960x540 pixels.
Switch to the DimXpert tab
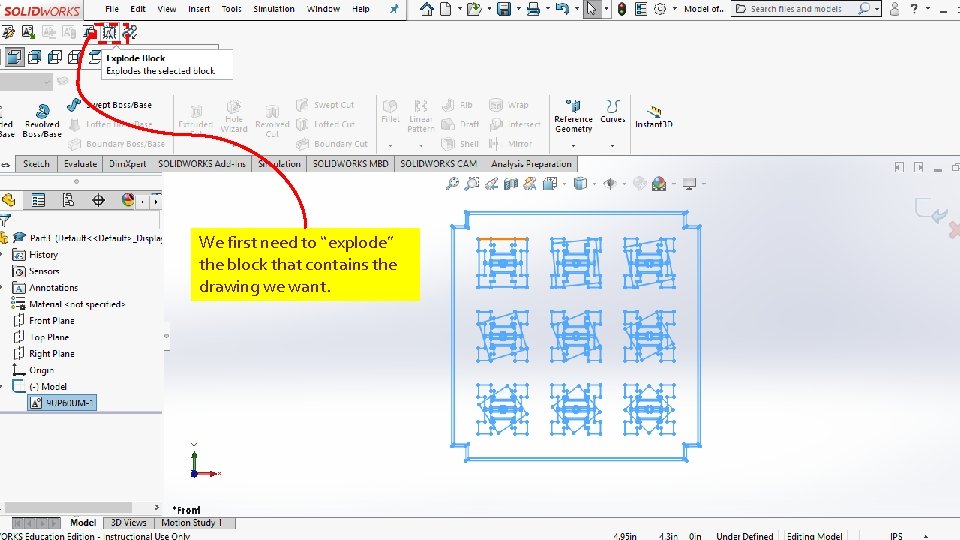[x=127, y=163]
